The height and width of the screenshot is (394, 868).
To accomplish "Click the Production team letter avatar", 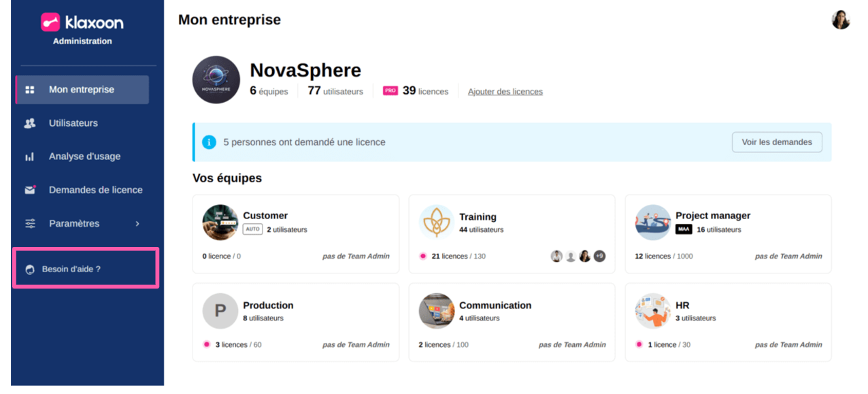I will (x=220, y=311).
